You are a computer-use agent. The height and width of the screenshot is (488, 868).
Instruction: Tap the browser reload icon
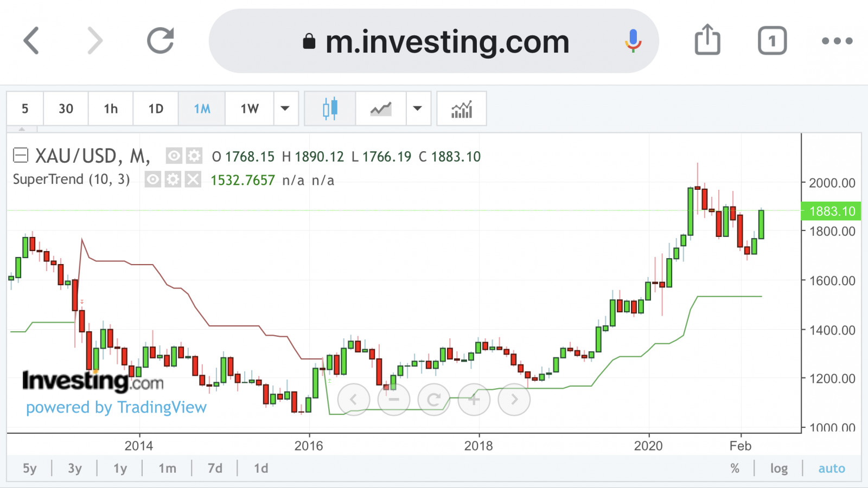(x=161, y=41)
